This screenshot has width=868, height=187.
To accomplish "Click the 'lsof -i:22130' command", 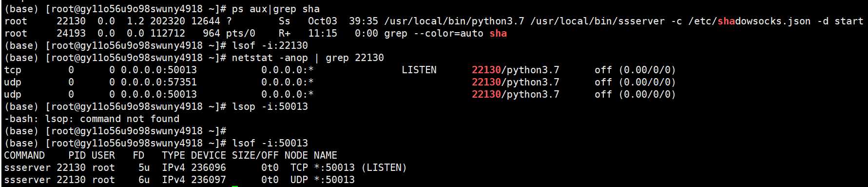I will coord(270,45).
